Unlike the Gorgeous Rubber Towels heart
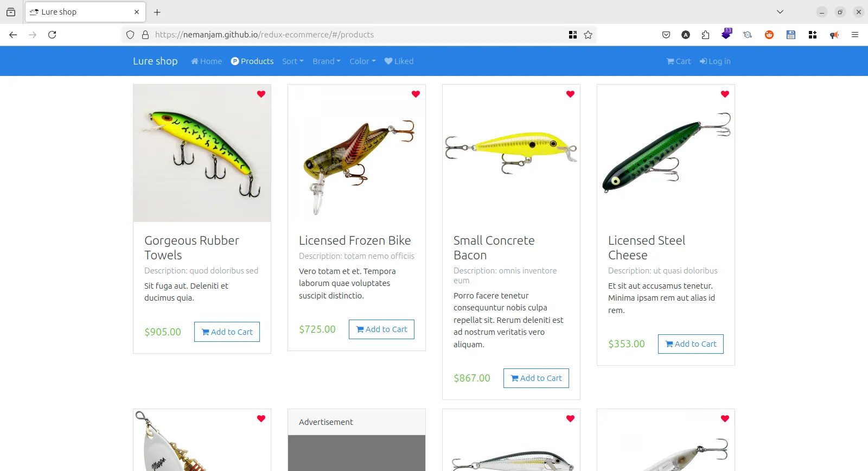 click(x=261, y=94)
